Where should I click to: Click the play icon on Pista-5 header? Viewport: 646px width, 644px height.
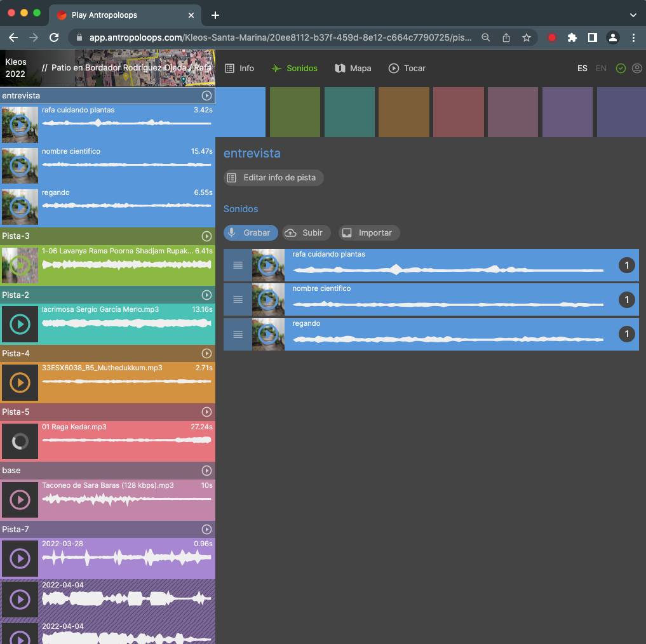pyautogui.click(x=206, y=412)
